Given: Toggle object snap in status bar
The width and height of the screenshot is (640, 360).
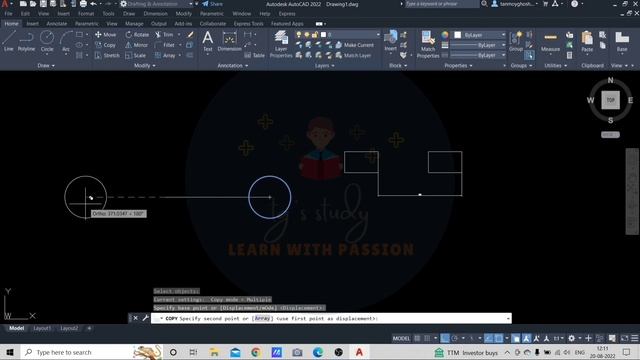Looking at the screenshot, I should pos(498,338).
